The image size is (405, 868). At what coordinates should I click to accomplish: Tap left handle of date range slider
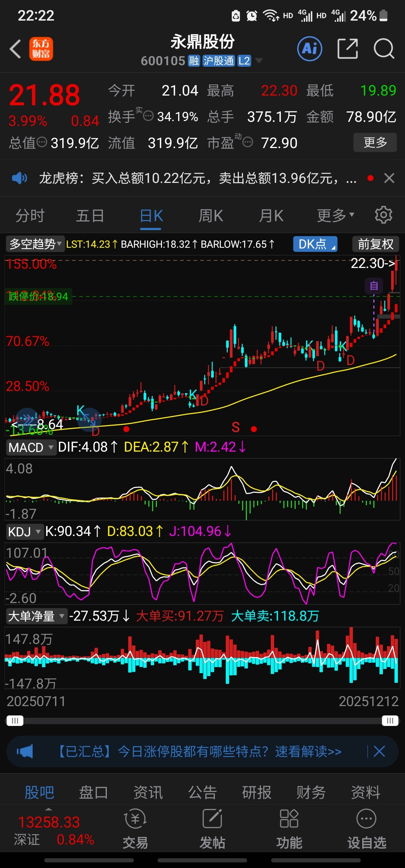coord(15,721)
